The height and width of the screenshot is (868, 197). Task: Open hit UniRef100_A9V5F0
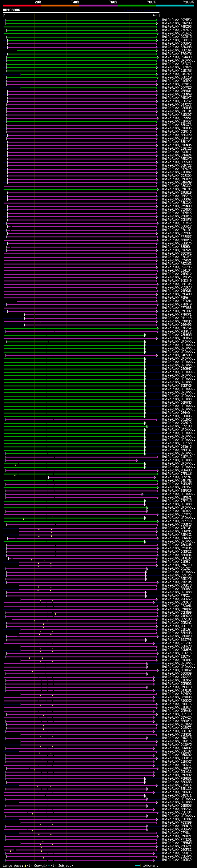[177, 20]
